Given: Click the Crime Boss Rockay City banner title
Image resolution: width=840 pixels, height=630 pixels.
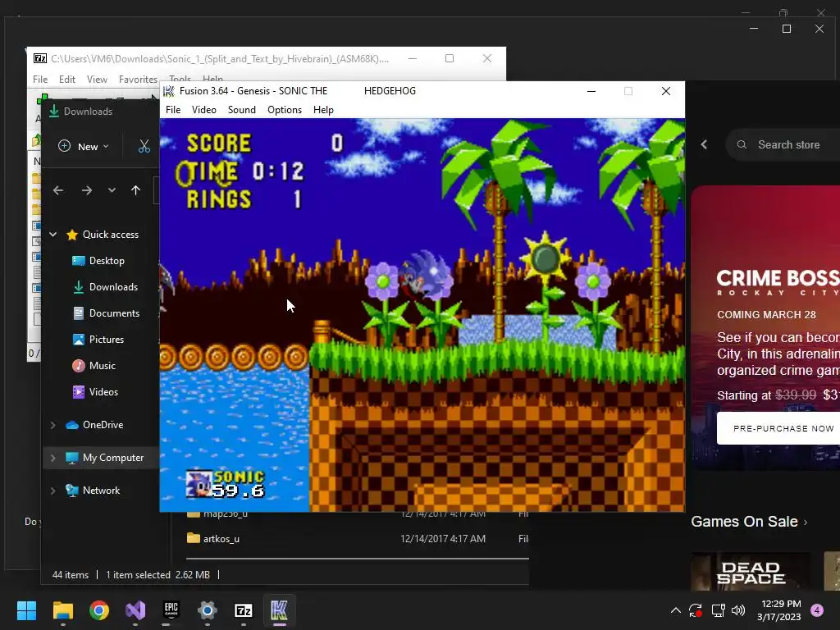Looking at the screenshot, I should [x=778, y=282].
